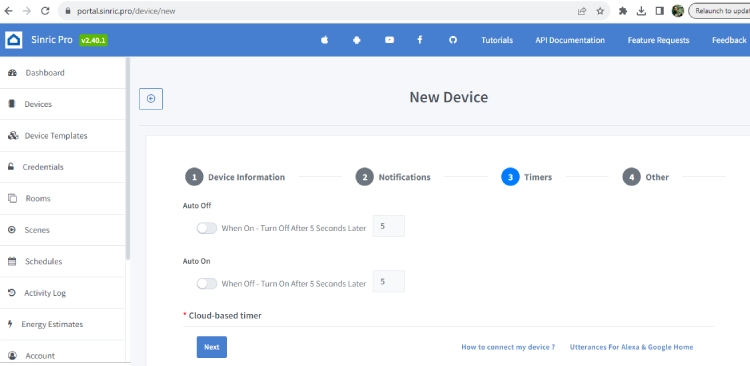Image resolution: width=750 pixels, height=366 pixels.
Task: Select step 3 Timers
Action: click(x=527, y=177)
